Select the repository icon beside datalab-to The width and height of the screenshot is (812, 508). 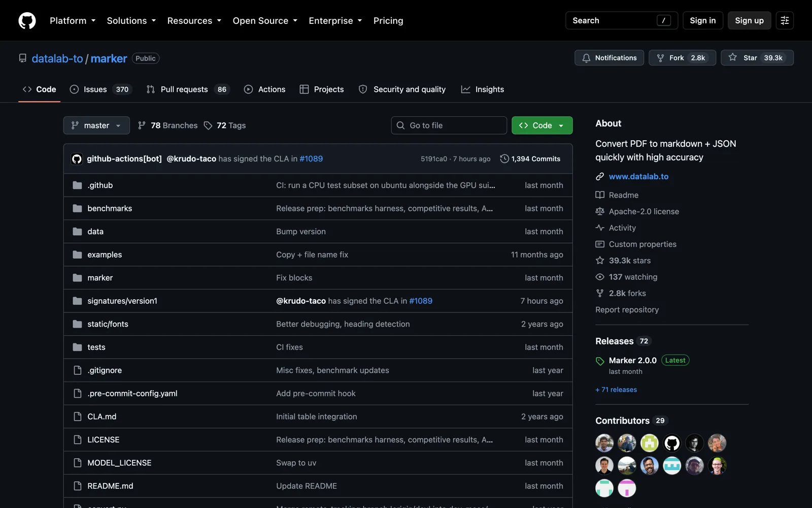23,58
